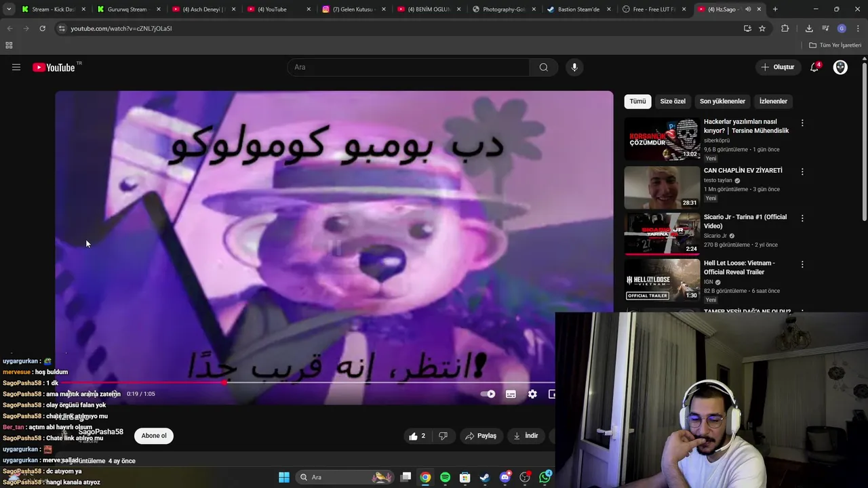Viewport: 868px width, 488px height.
Task: Switch to the Free LUT tab
Action: pos(654,9)
